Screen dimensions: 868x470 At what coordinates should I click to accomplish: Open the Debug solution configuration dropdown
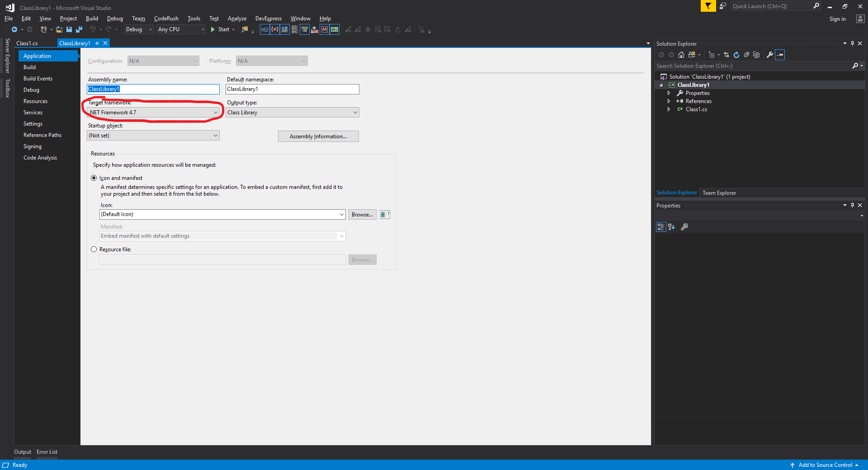coord(139,29)
